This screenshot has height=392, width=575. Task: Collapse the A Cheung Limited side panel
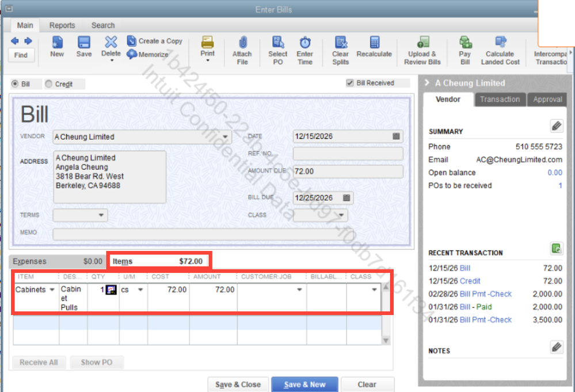click(427, 83)
